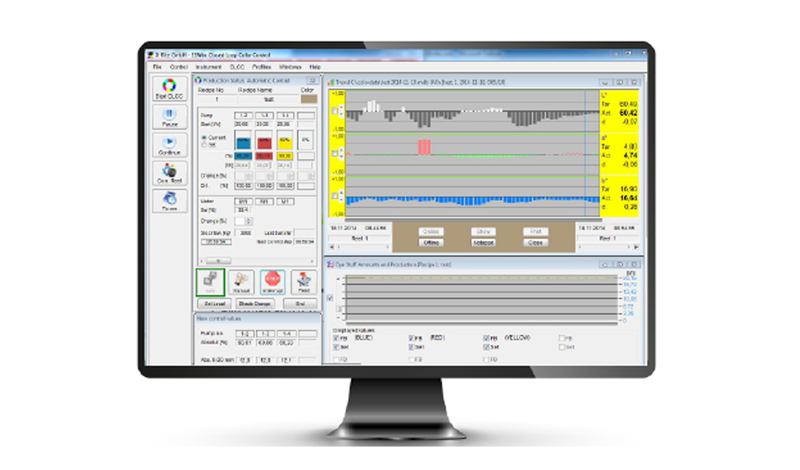Click the tan recipe Color swatch
The width and height of the screenshot is (800, 470).
pyautogui.click(x=308, y=99)
